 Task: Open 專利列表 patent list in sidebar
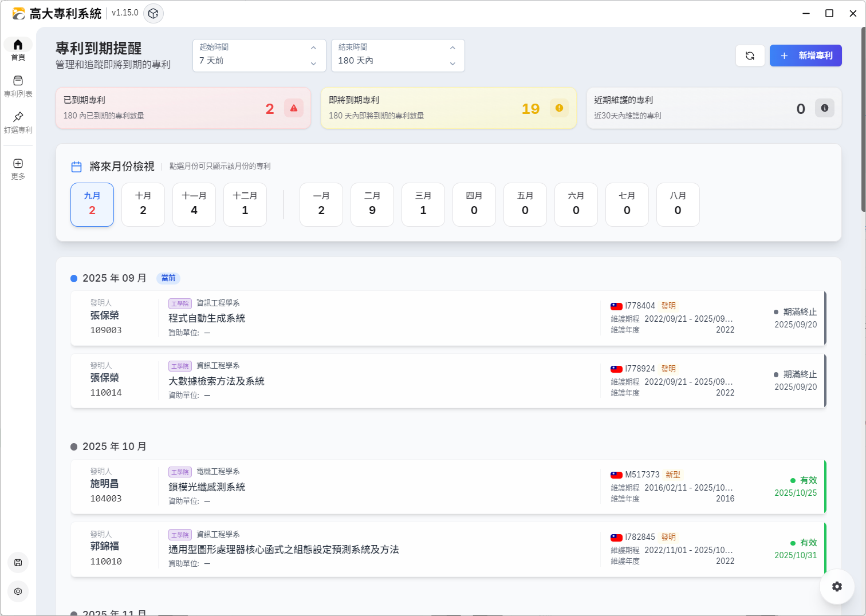tap(18, 81)
